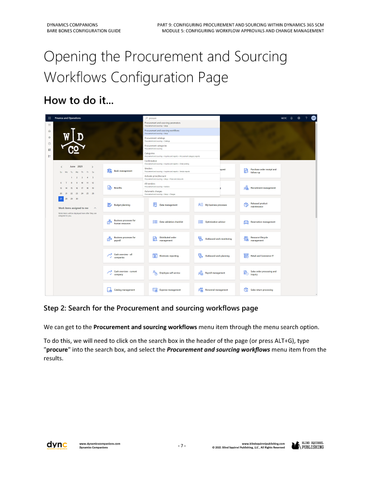Select the Automatic charges search result
The height and width of the screenshot is (480, 371).
coord(182,192)
